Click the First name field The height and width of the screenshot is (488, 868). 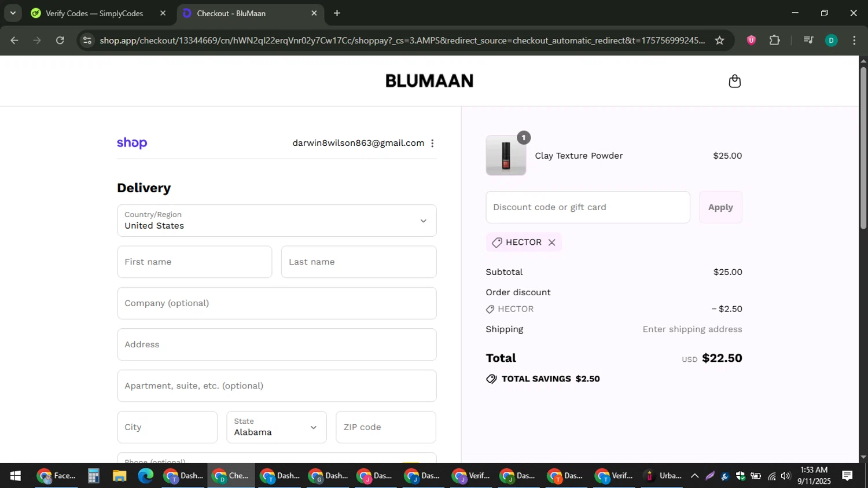(x=194, y=262)
